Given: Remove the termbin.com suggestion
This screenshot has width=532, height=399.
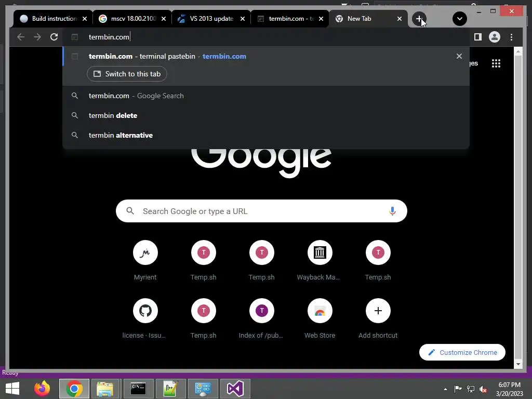Looking at the screenshot, I should [459, 56].
